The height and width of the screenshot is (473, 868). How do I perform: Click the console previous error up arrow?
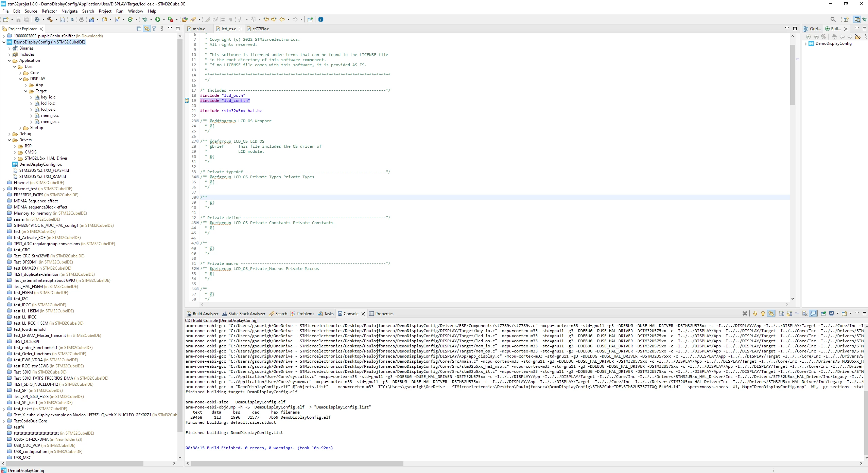click(x=763, y=313)
